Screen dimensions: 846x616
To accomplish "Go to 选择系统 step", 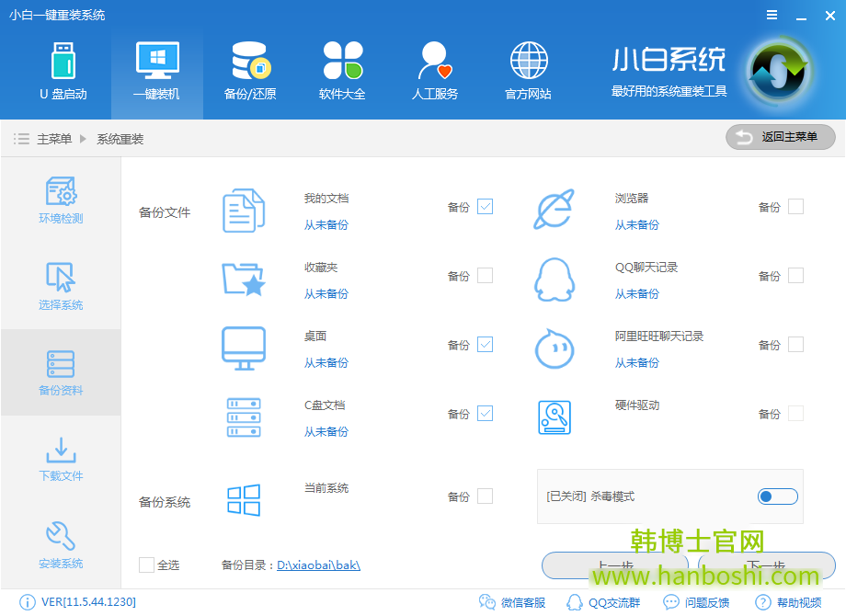I will point(61,285).
